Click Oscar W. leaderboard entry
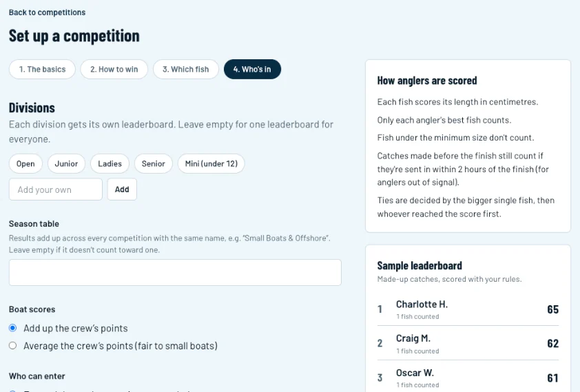This screenshot has width=580, height=392. point(468,378)
